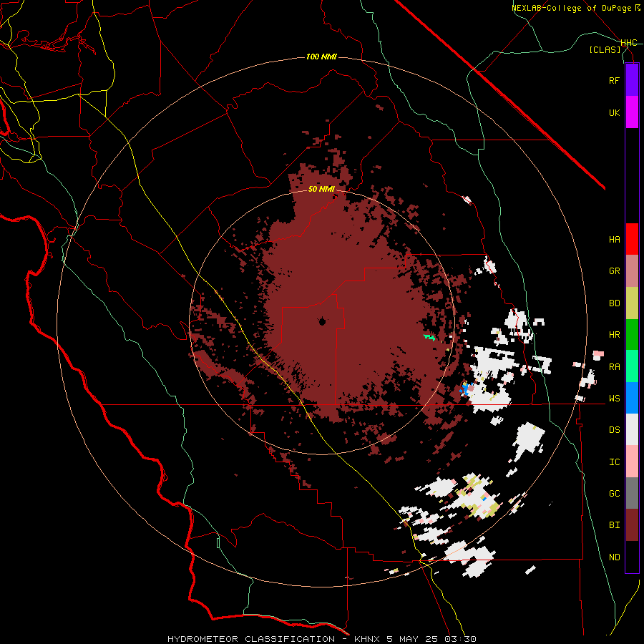This screenshot has width=644, height=644.
Task: Click the BD legend label
Action: (614, 303)
